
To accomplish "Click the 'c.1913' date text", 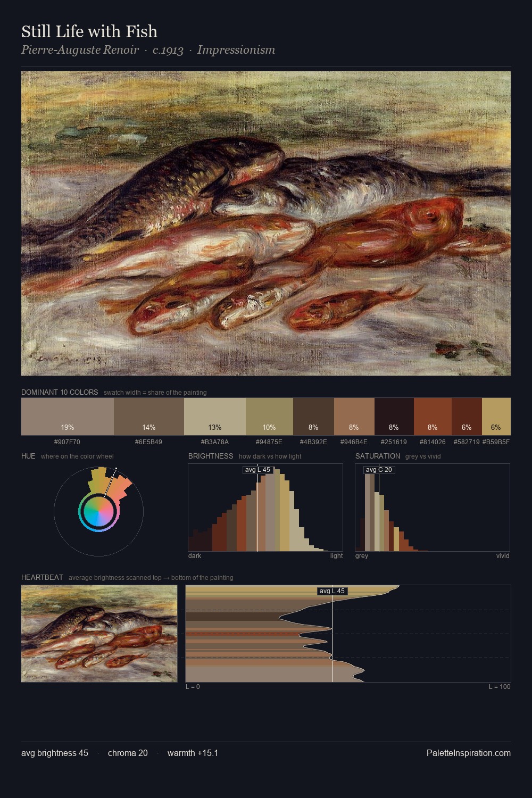I will [x=168, y=50].
